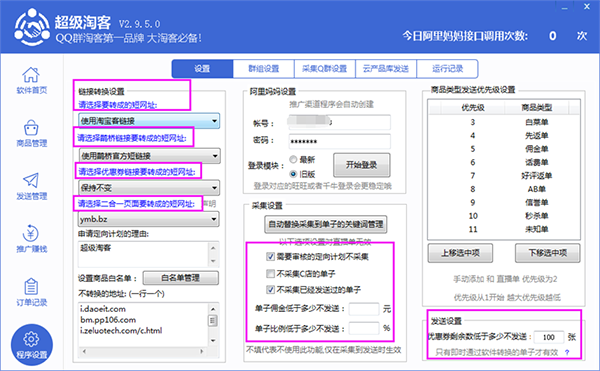The width and height of the screenshot is (600, 371).
Task: Toggle 需要审核的定向计划不采集 checkbox
Action: point(270,256)
